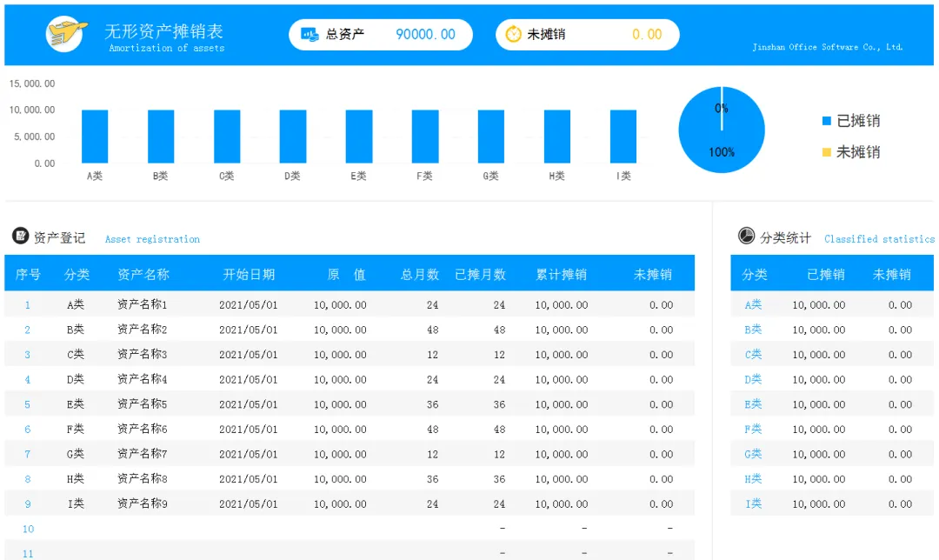
Task: Click the A类 bar in the chart
Action: click(95, 136)
